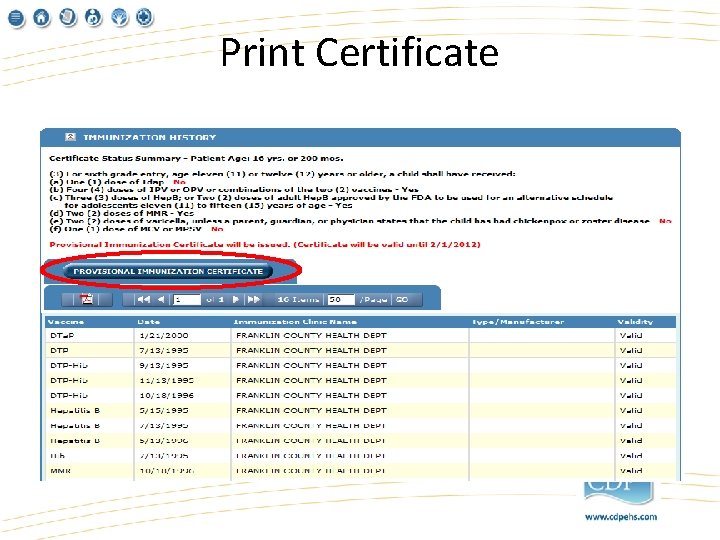The width and height of the screenshot is (720, 540).
Task: Select the tree hands circle icon
Action: (x=119, y=18)
